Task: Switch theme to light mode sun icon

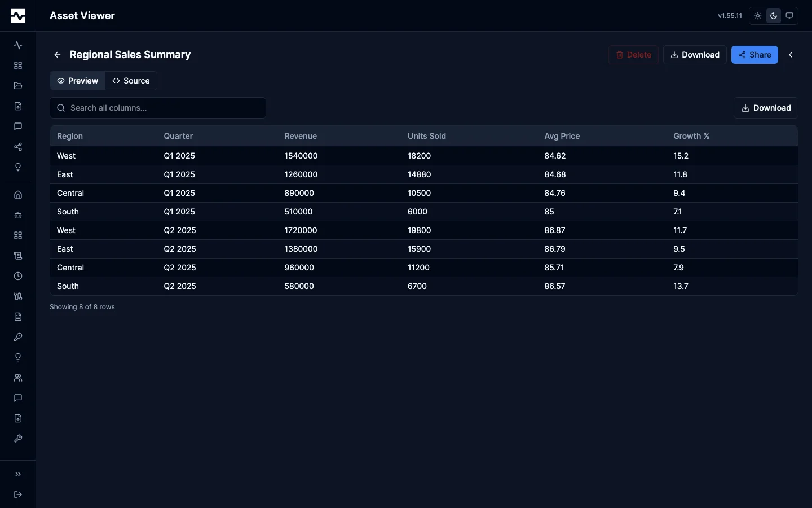Action: [x=757, y=16]
